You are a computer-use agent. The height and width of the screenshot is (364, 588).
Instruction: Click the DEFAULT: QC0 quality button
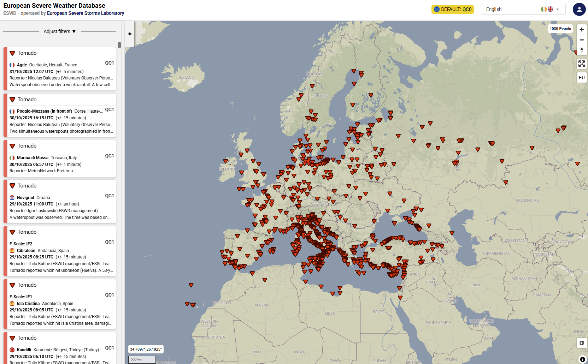click(x=453, y=9)
